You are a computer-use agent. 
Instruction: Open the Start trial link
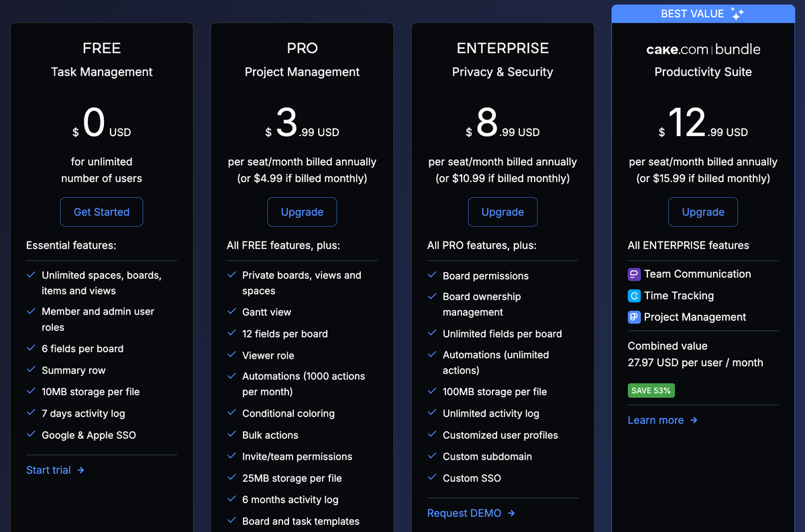49,470
